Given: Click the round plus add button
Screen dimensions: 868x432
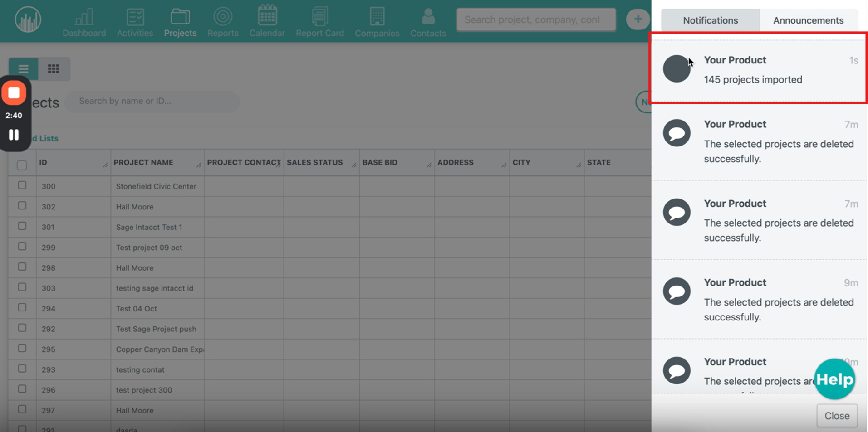Looking at the screenshot, I should click(x=637, y=19).
